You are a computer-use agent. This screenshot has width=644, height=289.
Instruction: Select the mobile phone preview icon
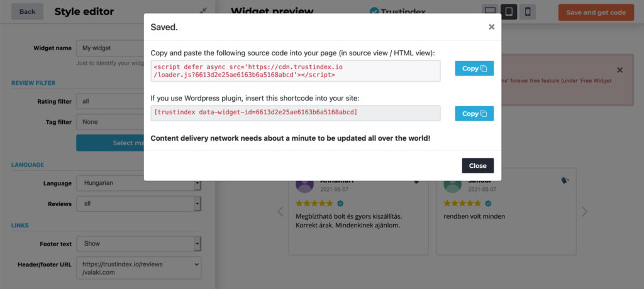point(528,12)
